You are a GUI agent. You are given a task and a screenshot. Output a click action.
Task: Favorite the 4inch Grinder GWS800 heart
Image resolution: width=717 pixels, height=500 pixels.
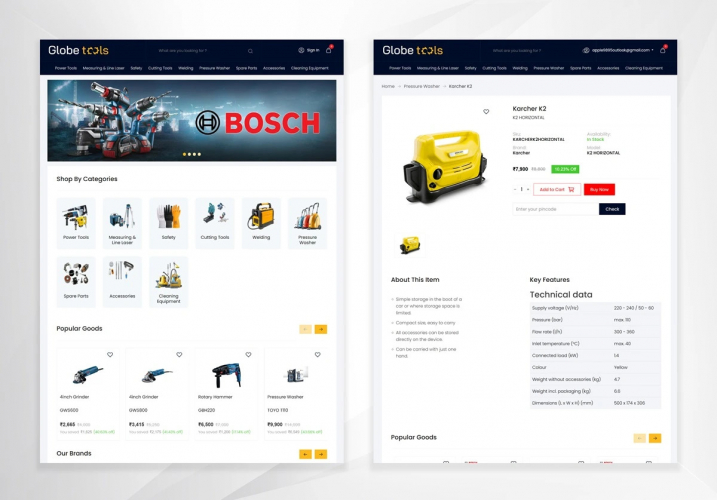point(179,355)
